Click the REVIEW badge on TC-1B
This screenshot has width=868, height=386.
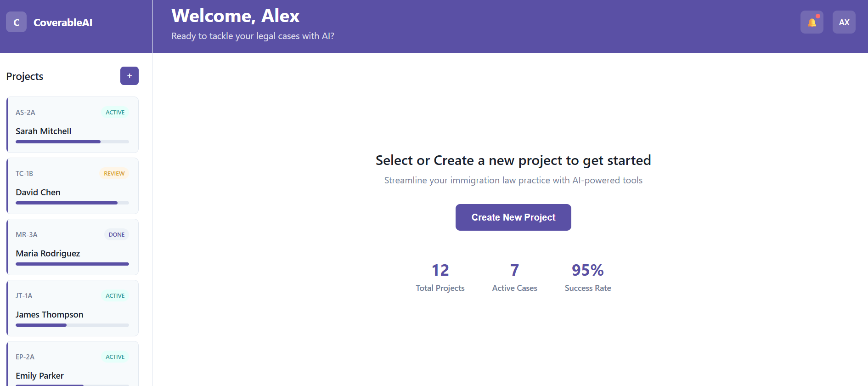pos(114,173)
